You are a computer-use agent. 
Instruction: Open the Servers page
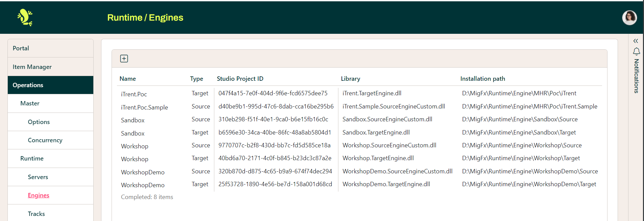click(38, 177)
